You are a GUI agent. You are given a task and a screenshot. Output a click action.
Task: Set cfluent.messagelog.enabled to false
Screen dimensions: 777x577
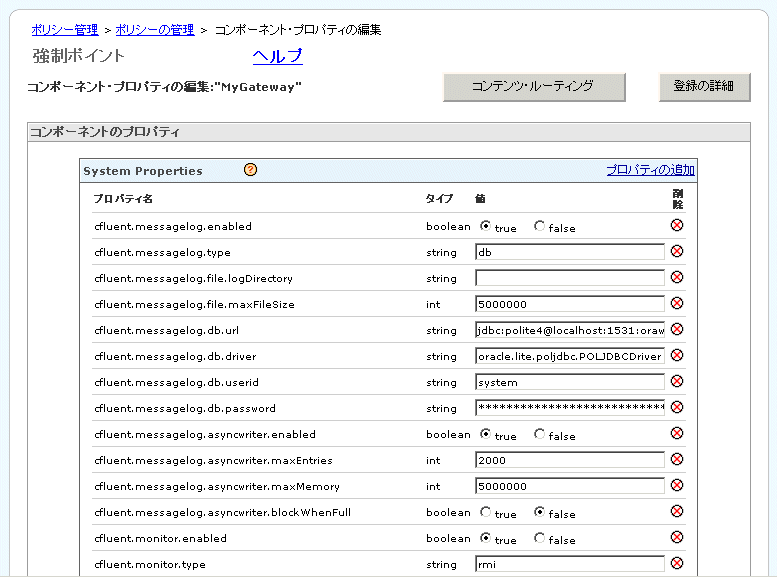coord(540,226)
